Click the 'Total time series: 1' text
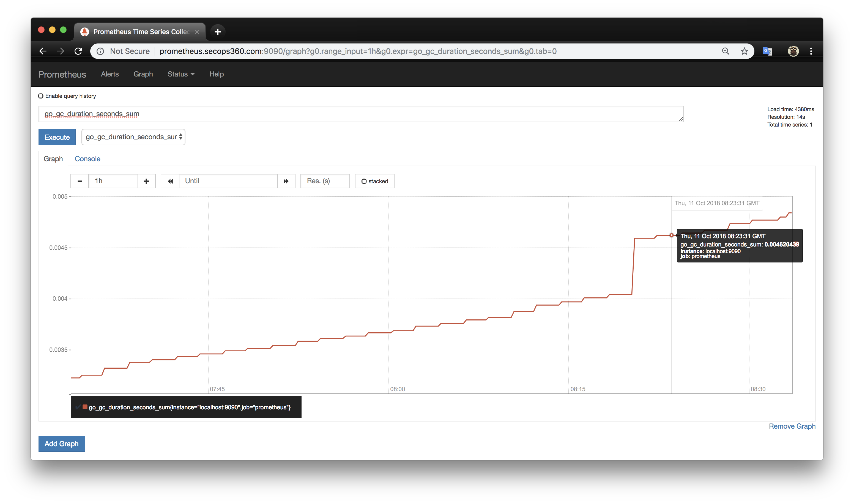 tap(790, 125)
